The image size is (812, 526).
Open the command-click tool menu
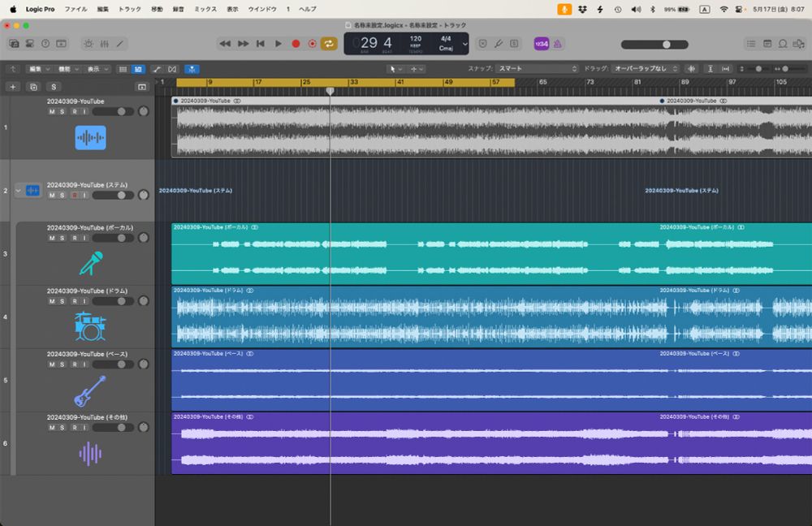click(417, 69)
